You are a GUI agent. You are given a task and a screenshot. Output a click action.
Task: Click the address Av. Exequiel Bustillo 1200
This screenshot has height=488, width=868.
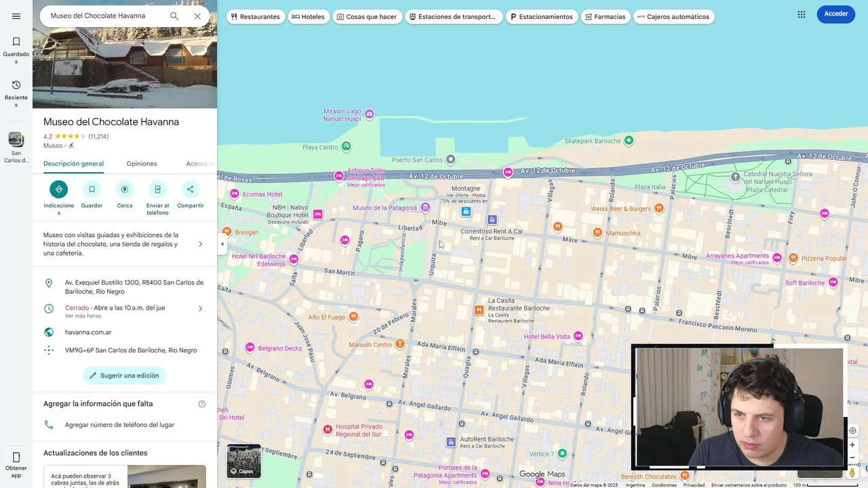click(125, 287)
